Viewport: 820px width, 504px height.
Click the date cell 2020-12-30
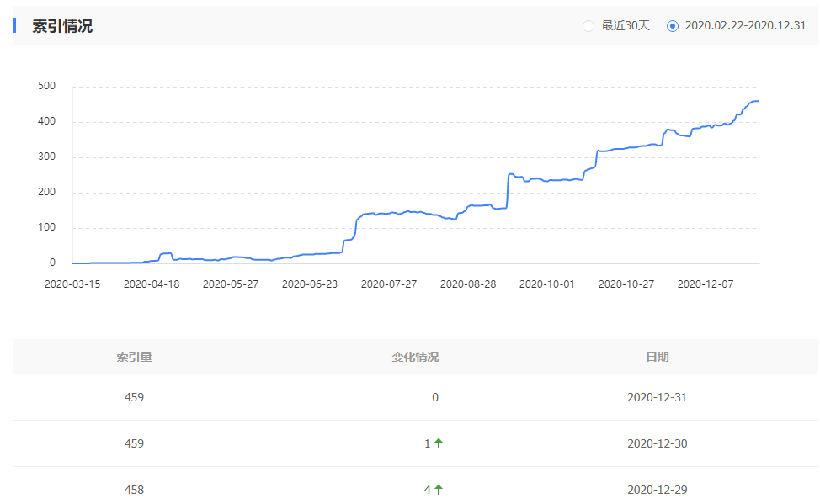[x=658, y=444]
